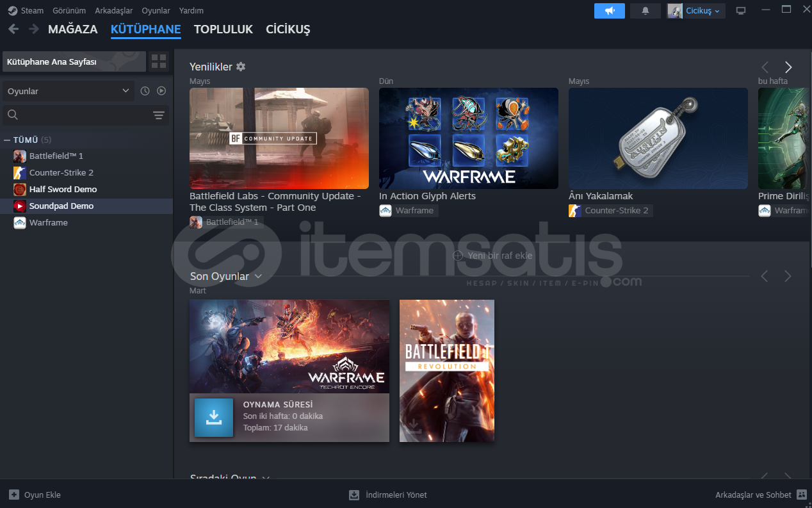Open the Görünüm menu

pos(69,10)
